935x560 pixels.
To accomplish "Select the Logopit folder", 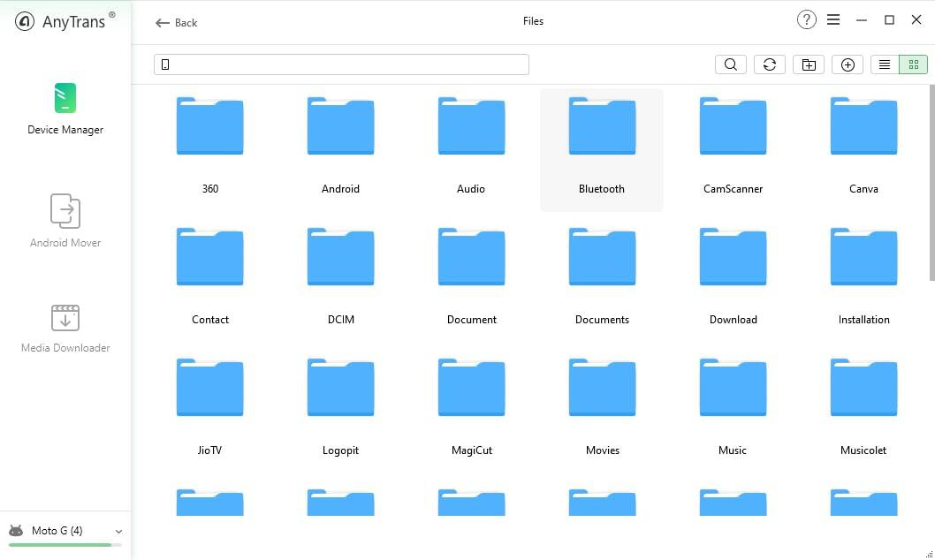I will pyautogui.click(x=340, y=407).
